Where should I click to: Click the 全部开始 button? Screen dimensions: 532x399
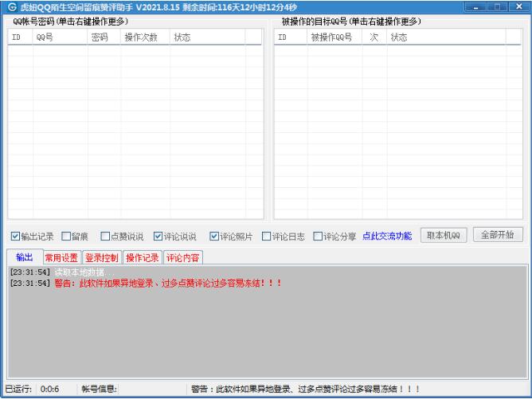point(498,235)
